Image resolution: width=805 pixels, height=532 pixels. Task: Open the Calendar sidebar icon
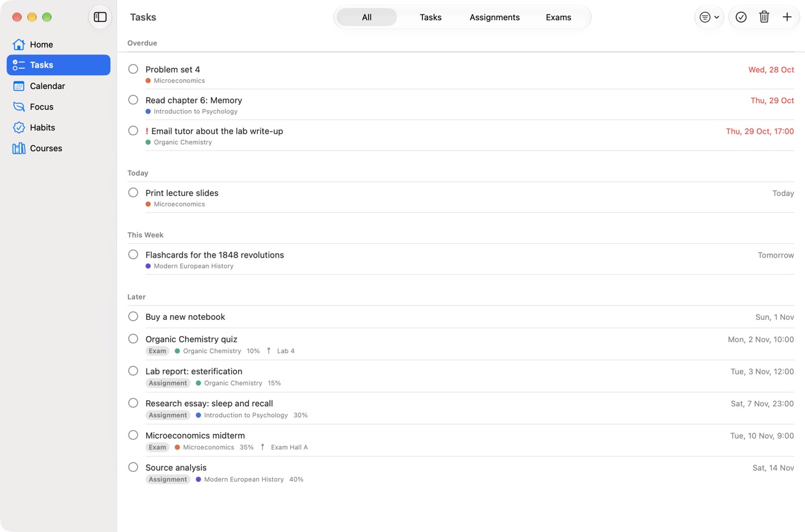click(19, 86)
